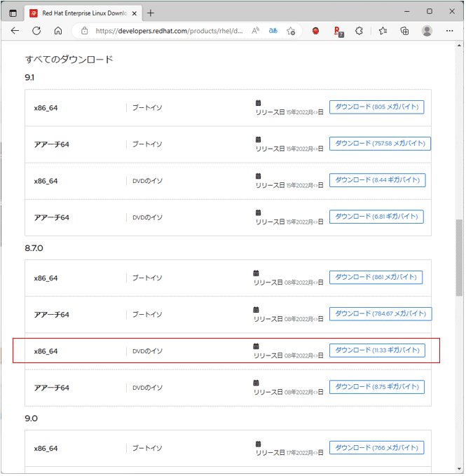Download 8.7.0 x86_64 boot ISO (861 MB)
Screen dimensions: 466x476
pos(376,277)
